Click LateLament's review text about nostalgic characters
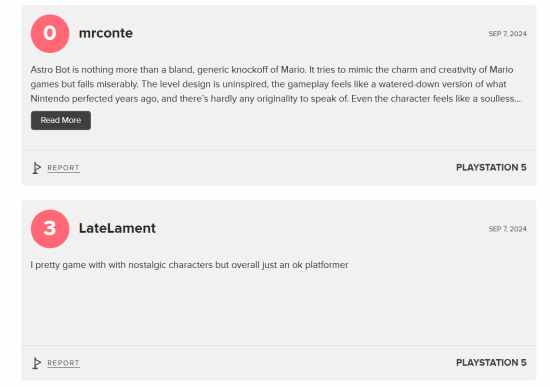The width and height of the screenshot is (550, 387). tap(189, 265)
